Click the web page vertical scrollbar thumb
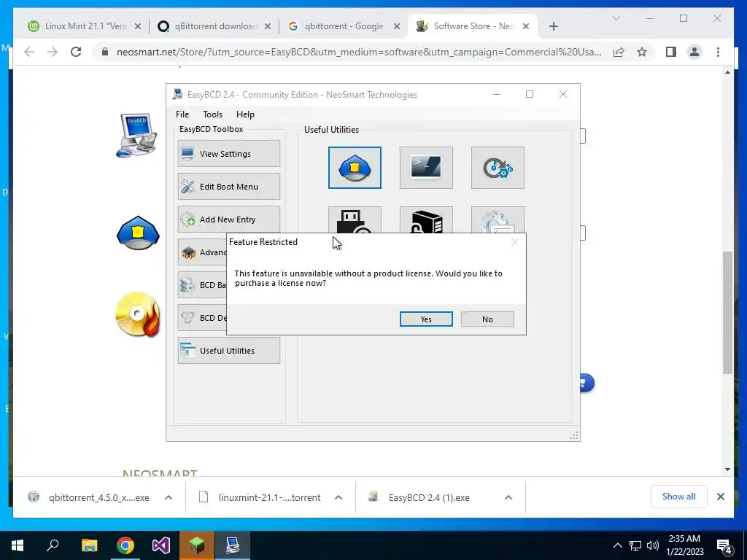The image size is (747, 560). 727,312
